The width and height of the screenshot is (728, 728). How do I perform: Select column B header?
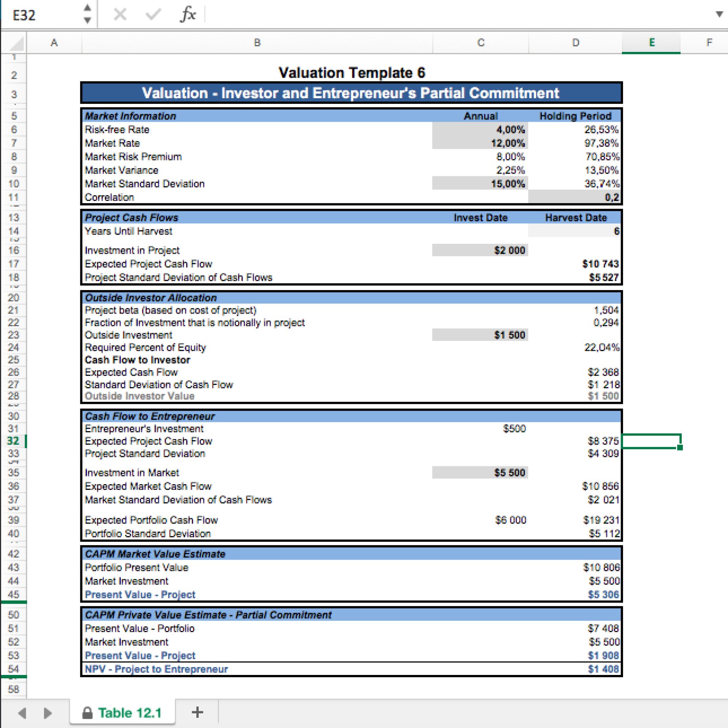coord(257,43)
